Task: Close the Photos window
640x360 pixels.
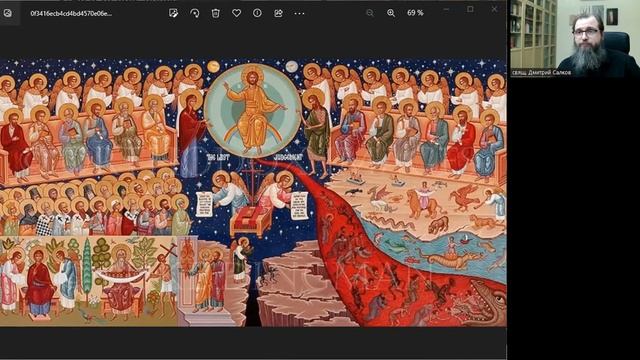Action: (494, 9)
